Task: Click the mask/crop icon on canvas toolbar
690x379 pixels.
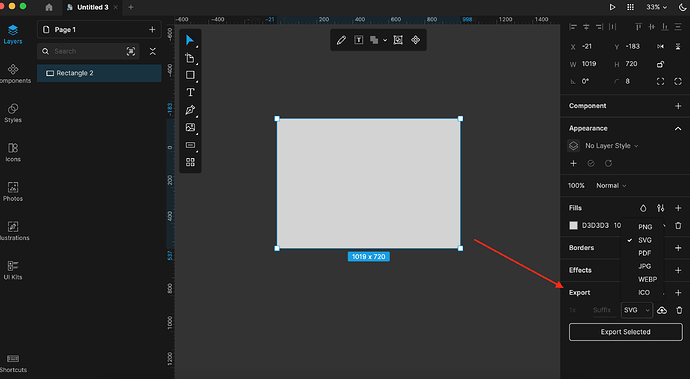Action: pyautogui.click(x=398, y=40)
